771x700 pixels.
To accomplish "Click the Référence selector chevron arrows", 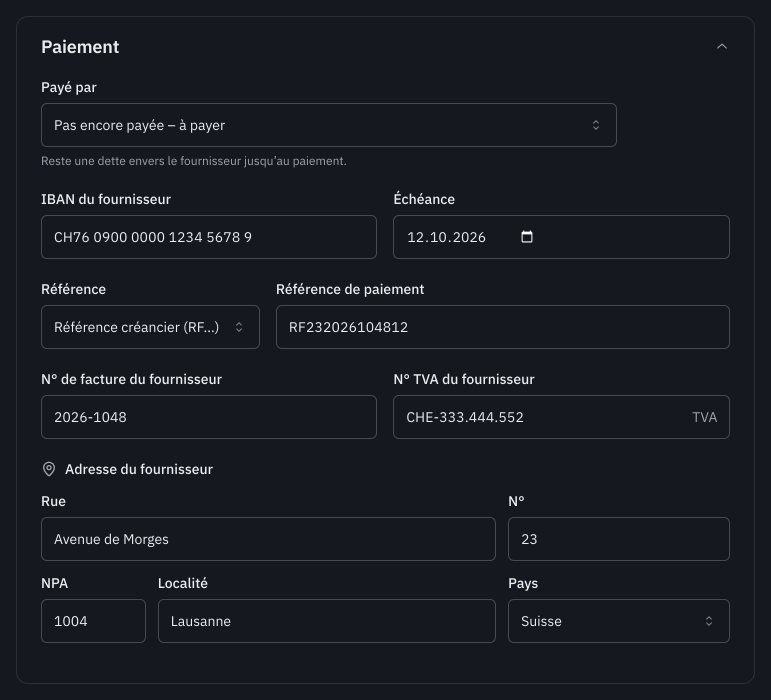I will (239, 327).
